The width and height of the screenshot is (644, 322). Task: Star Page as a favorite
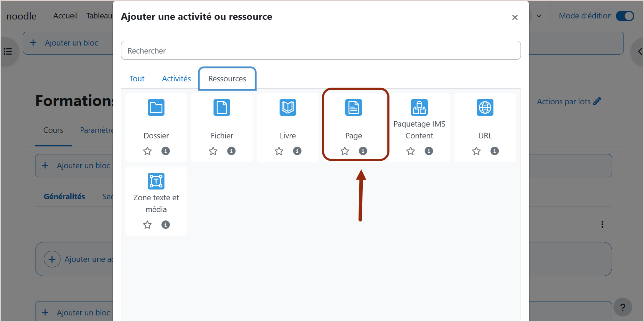click(345, 151)
